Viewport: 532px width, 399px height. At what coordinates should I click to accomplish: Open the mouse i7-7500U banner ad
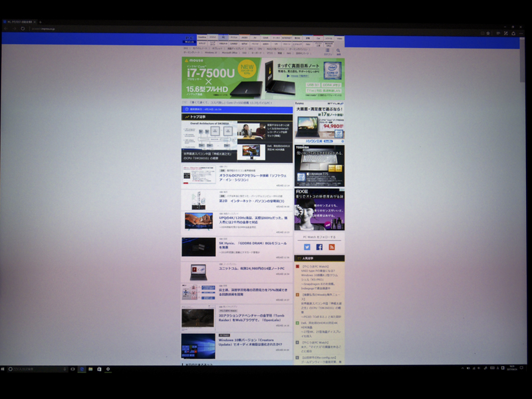point(263,78)
